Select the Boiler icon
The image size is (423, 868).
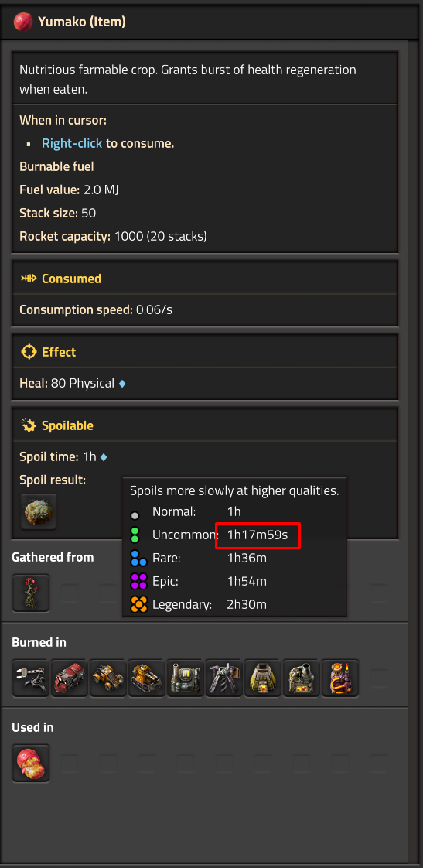[186, 678]
